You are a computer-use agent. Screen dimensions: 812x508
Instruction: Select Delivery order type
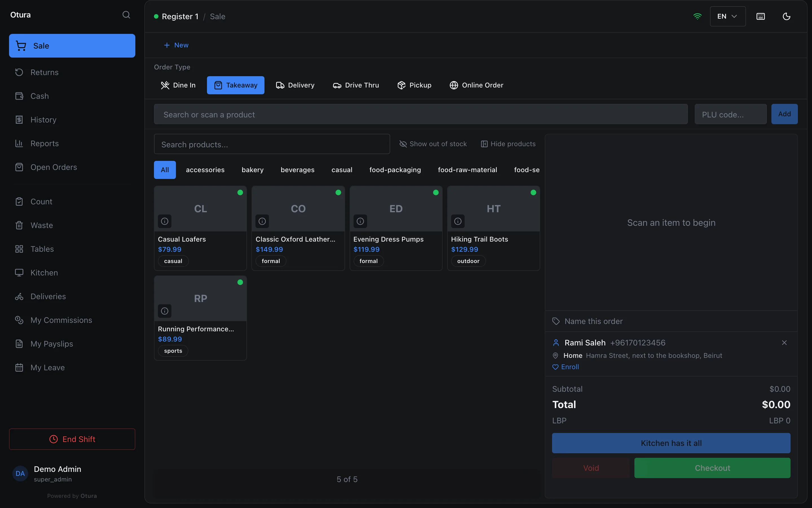click(x=295, y=85)
